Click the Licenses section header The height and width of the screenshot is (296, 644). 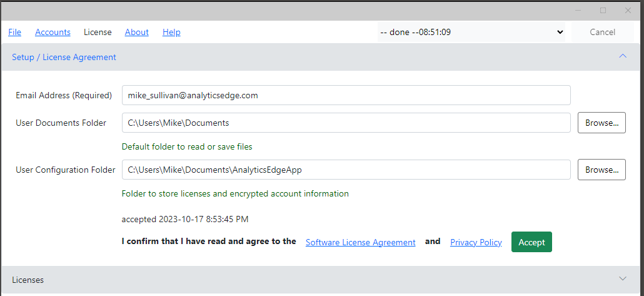[321, 280]
